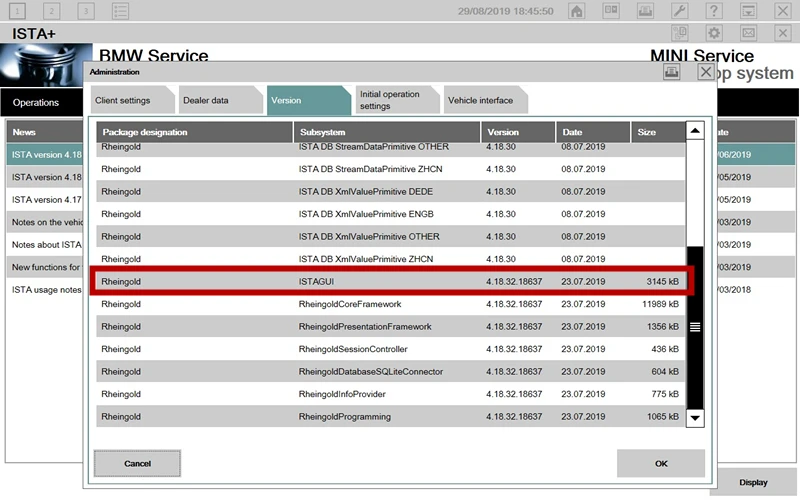This screenshot has width=800, height=500.
Task: Select the RheingoldSessionController entry
Action: (x=390, y=349)
